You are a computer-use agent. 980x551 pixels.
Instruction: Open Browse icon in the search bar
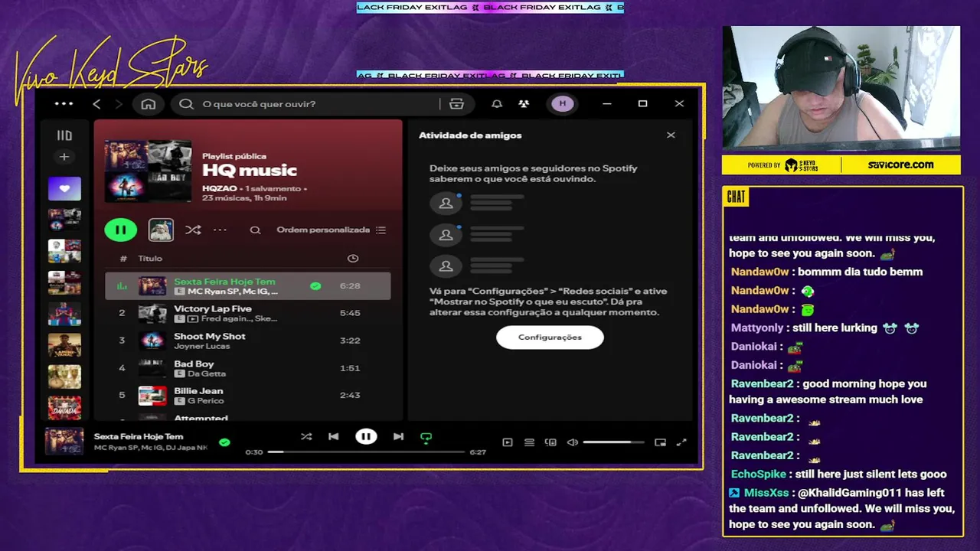(456, 104)
